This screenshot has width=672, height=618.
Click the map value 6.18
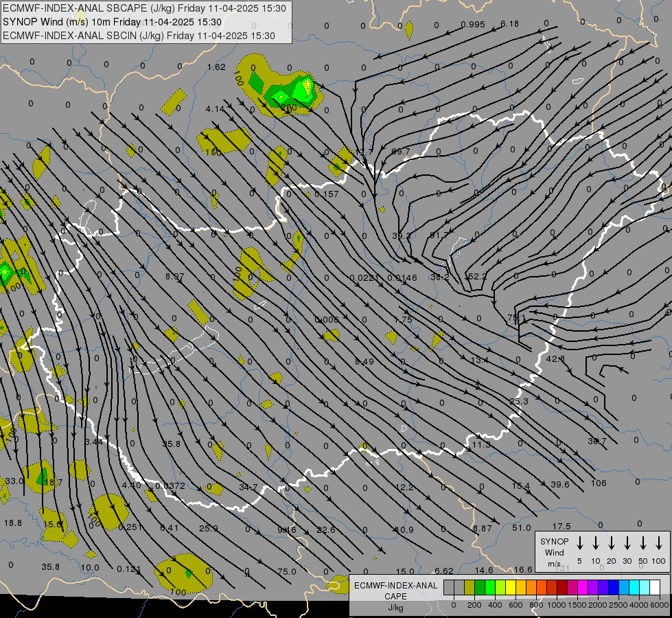(x=509, y=23)
